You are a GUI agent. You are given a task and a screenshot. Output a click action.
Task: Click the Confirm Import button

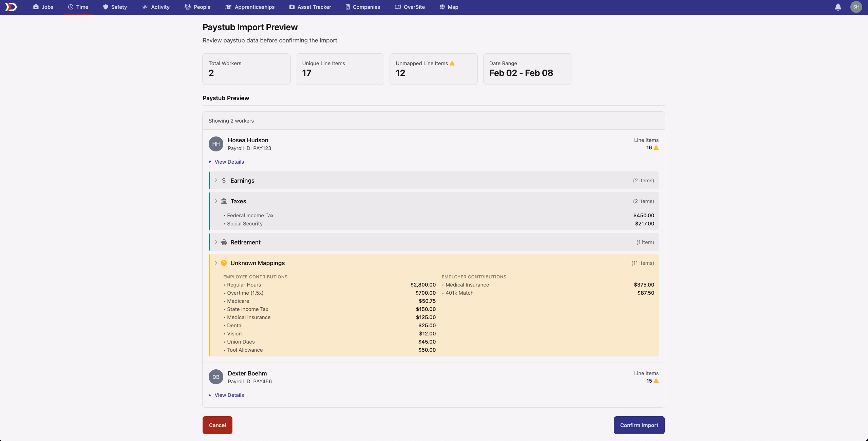(639, 425)
